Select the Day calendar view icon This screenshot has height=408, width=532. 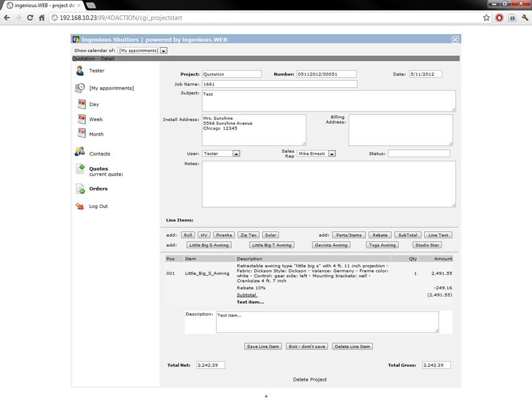click(81, 104)
